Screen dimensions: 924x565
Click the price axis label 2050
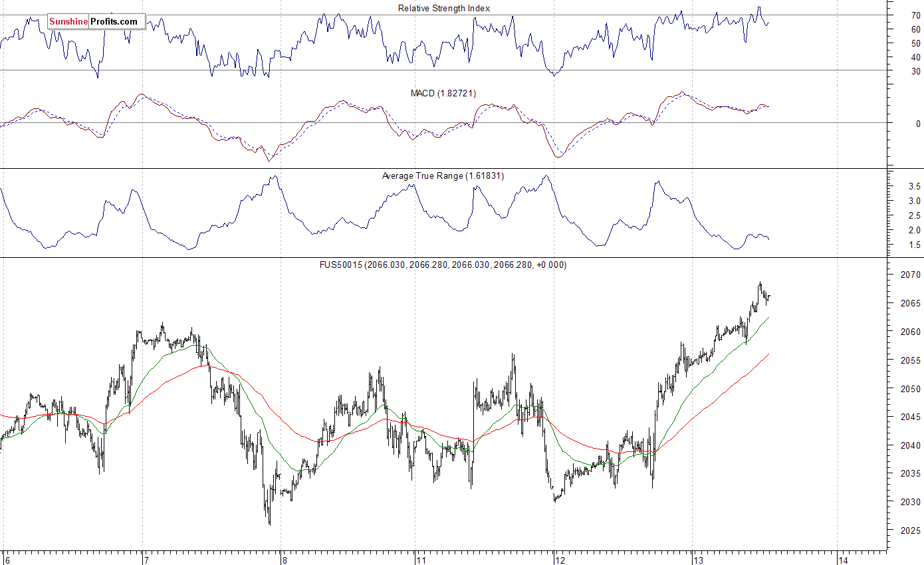point(911,389)
